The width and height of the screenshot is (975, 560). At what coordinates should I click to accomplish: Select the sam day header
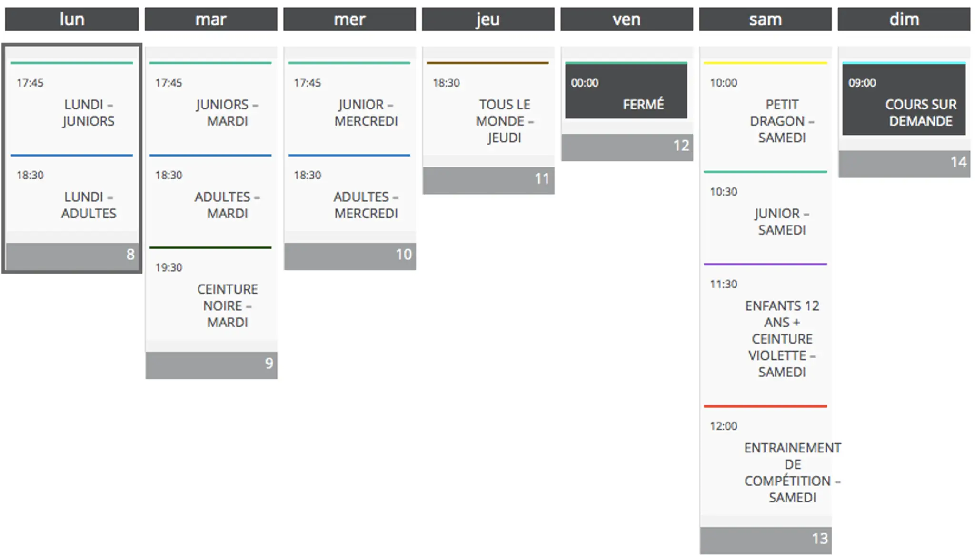pyautogui.click(x=765, y=20)
